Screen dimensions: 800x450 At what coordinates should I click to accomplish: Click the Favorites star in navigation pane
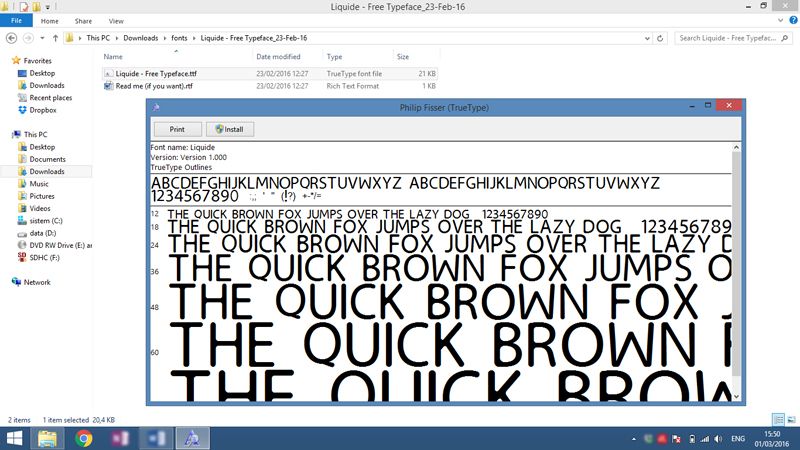[16, 60]
